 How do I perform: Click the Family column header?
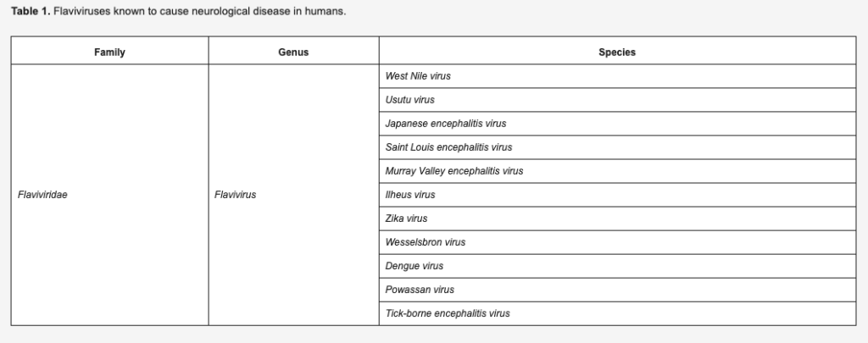point(109,52)
